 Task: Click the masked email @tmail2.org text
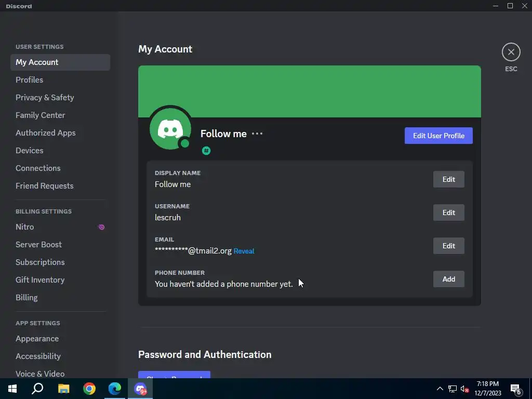click(193, 251)
